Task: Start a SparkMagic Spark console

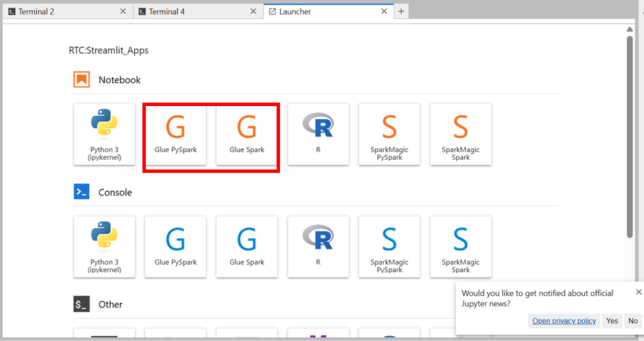Action: click(461, 247)
